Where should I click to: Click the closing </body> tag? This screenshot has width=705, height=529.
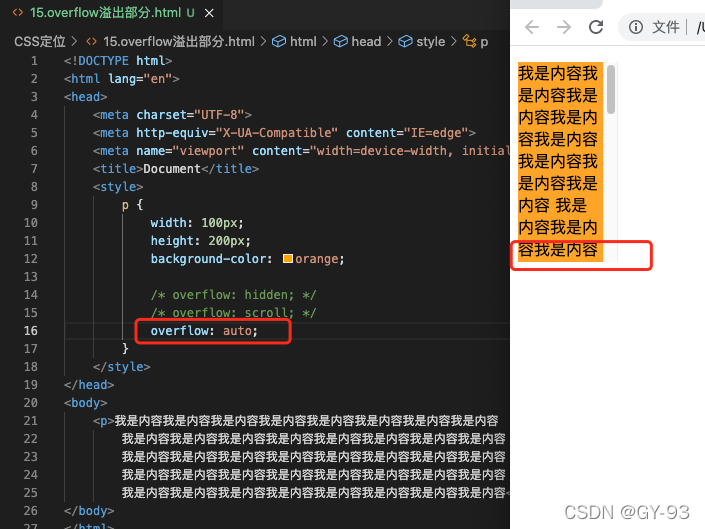pos(89,511)
